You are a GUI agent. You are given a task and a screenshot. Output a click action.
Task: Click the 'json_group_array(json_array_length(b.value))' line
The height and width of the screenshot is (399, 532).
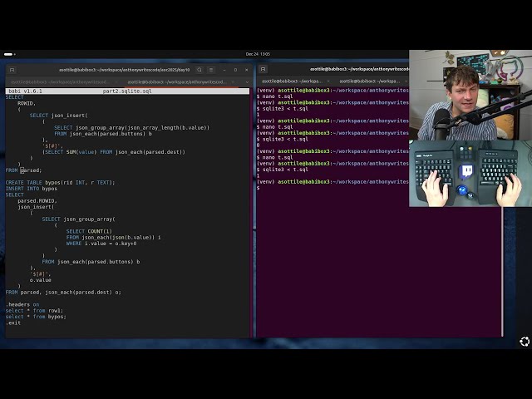(x=131, y=127)
